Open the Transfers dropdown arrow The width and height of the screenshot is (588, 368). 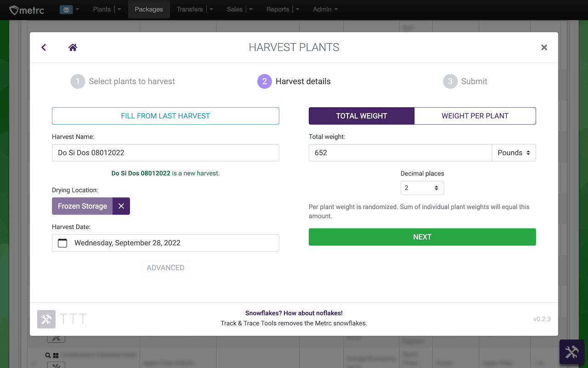point(211,9)
